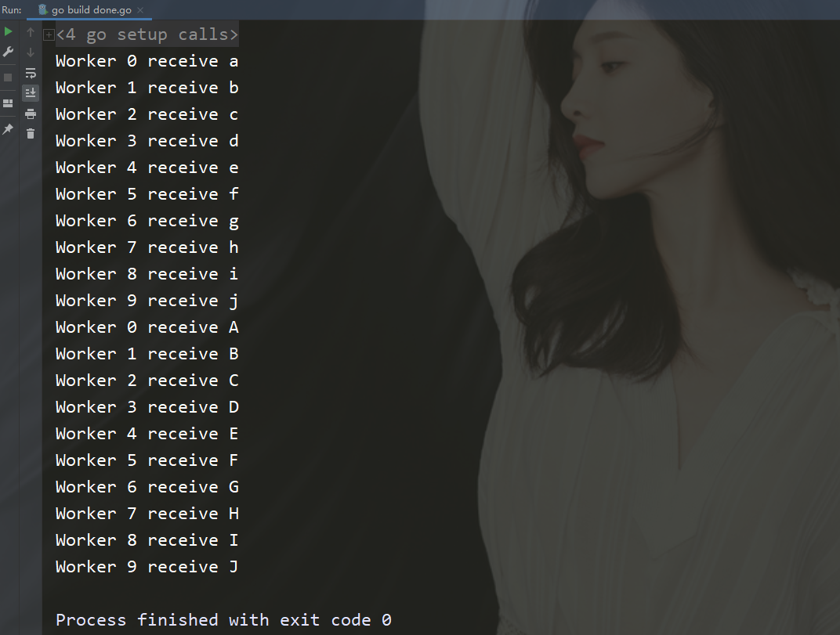Click the 'Worker 5 receive f' output line
The image size is (840, 635).
147,194
